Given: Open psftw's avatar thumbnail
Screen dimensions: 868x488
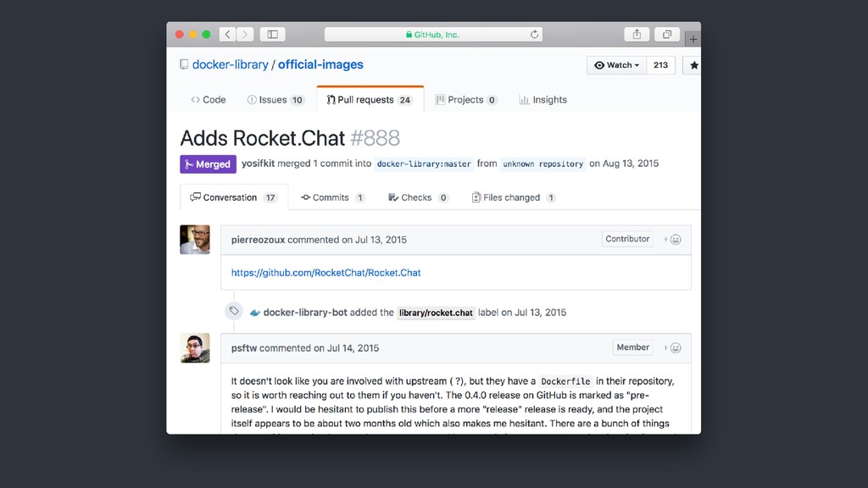Looking at the screenshot, I should (195, 348).
